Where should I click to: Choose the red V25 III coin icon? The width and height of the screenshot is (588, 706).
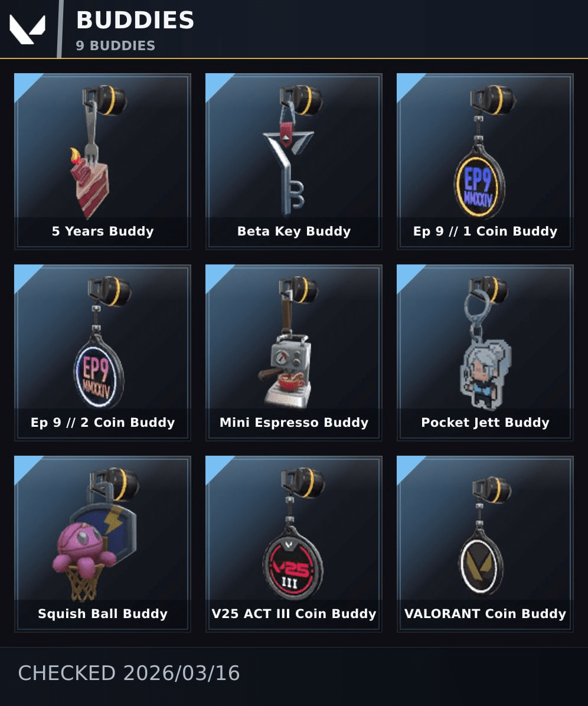coord(293,565)
